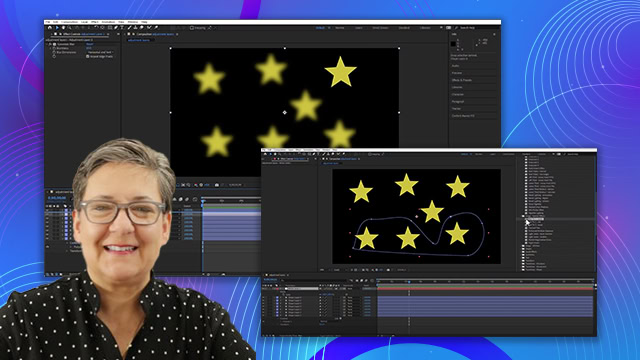
Task: Open the Window menu in back window
Action: coord(133,22)
